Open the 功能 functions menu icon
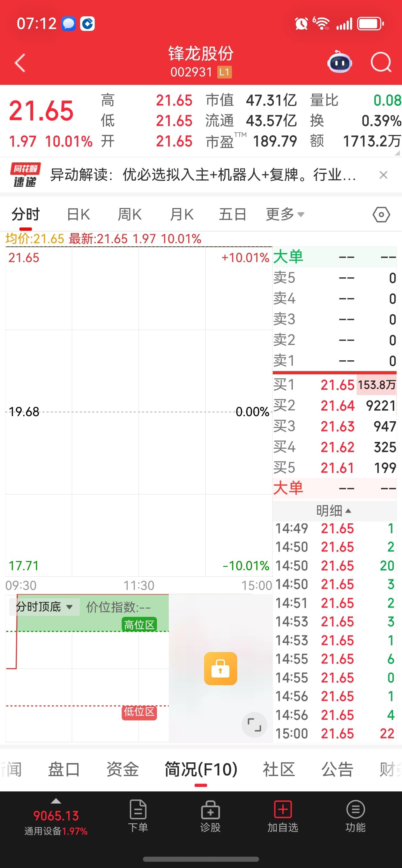 pyautogui.click(x=355, y=816)
